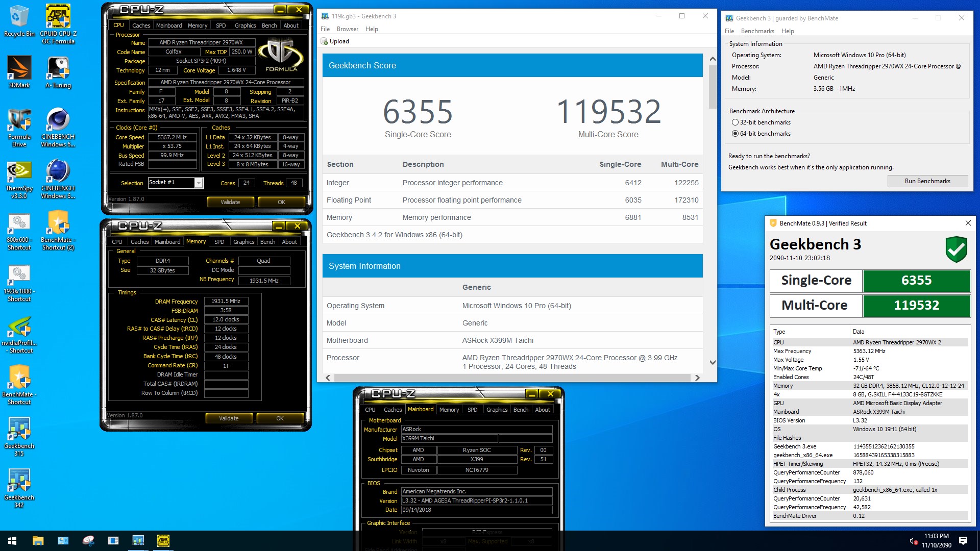Click DRAM Frequency value 1931.5 MHz

[x=226, y=301]
